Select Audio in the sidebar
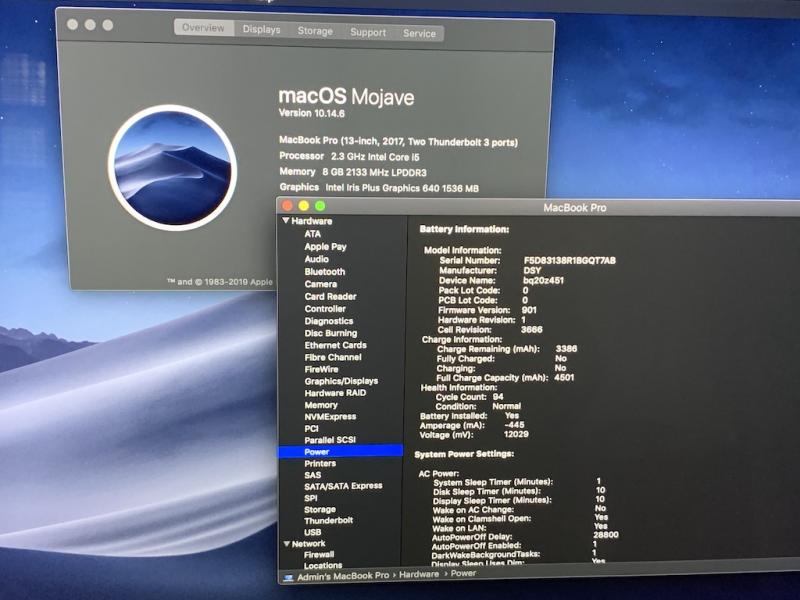 pos(316,259)
